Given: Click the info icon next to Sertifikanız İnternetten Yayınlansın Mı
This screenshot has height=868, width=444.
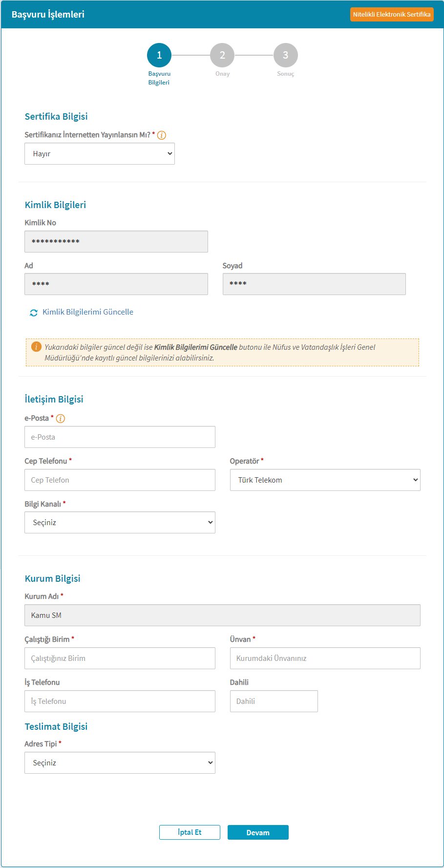Looking at the screenshot, I should [162, 135].
